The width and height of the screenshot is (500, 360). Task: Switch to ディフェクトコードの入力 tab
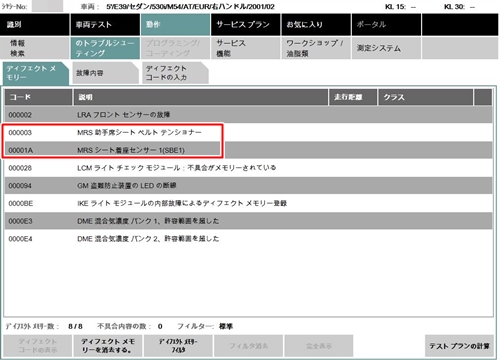175,73
